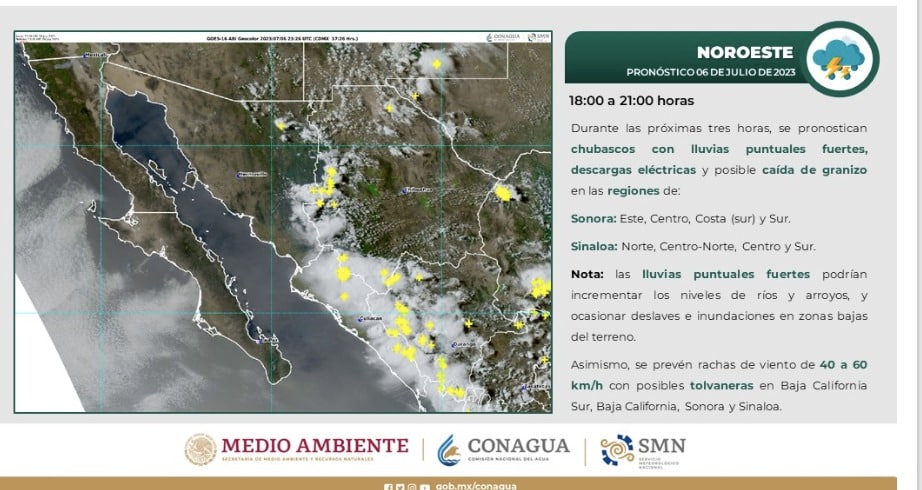The image size is (922, 490).
Task: Click the 40 a 60 wind speed text
Action: click(x=843, y=365)
